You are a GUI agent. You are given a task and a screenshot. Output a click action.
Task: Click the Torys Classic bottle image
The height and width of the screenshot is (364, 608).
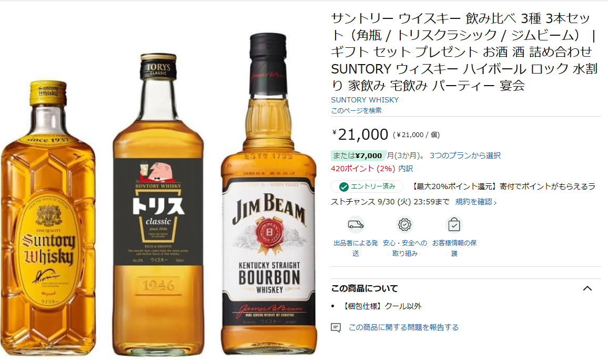[x=158, y=204]
